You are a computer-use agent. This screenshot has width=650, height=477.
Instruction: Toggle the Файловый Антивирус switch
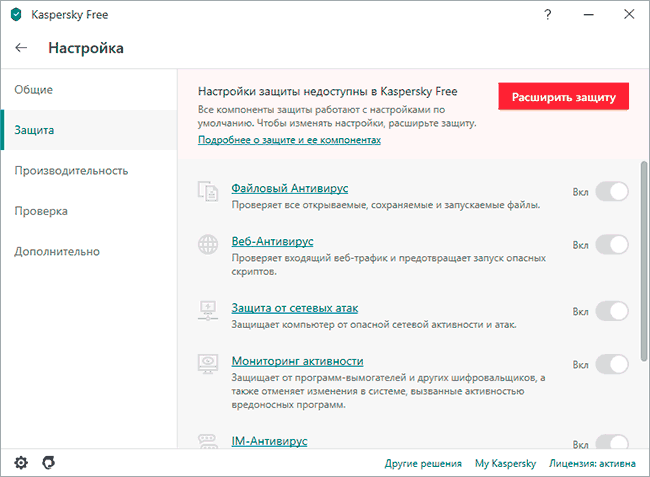[612, 191]
